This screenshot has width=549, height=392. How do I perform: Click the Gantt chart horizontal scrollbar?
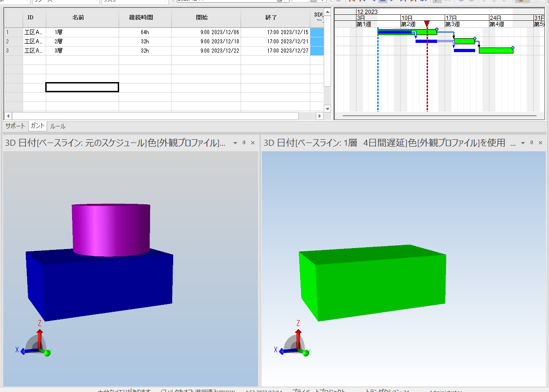point(440,115)
